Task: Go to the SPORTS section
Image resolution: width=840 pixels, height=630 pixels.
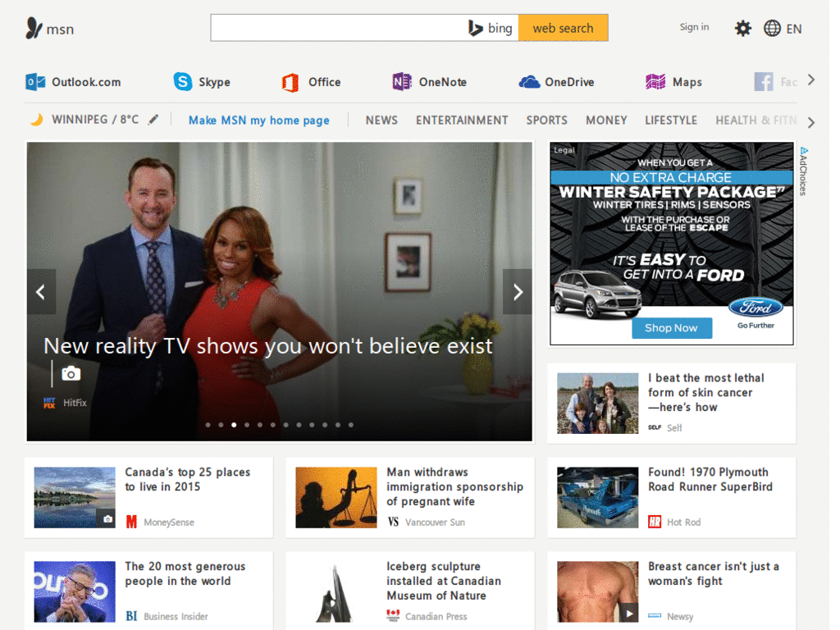Action: 546,120
